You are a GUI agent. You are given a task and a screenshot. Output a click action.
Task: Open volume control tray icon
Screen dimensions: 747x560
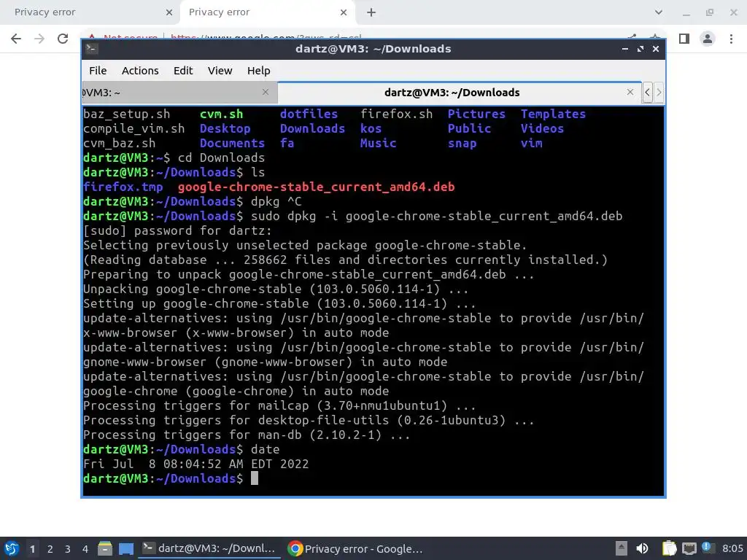(x=642, y=548)
